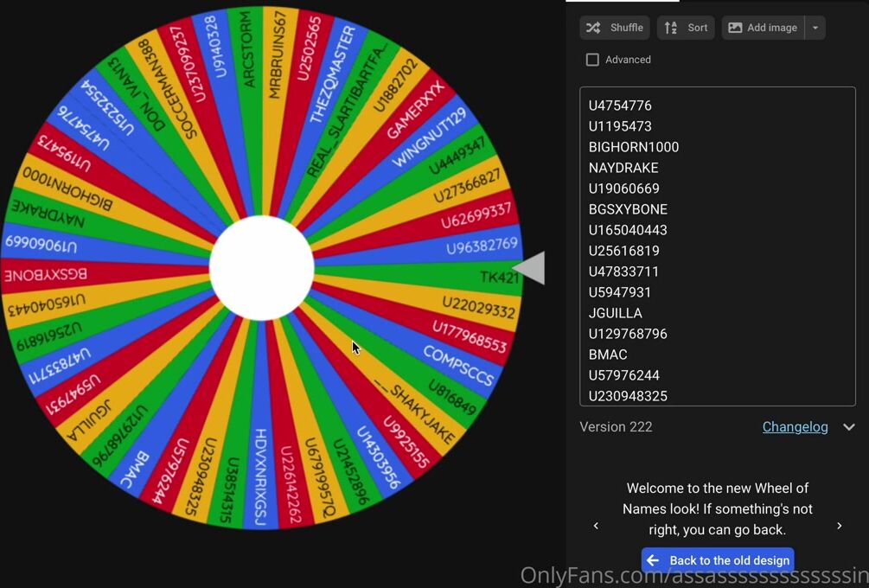Click the gray wheel pointer arrow
This screenshot has height=588, width=869.
point(530,268)
